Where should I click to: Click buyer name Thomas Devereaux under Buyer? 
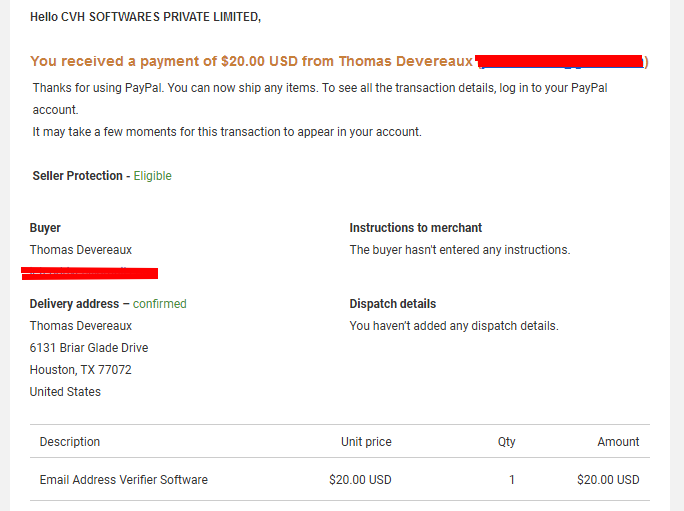click(x=81, y=250)
